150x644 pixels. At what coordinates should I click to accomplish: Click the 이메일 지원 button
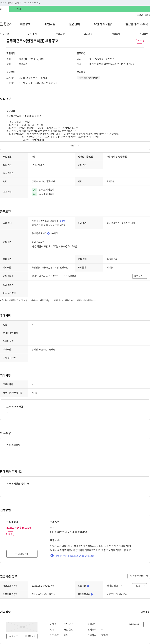click(22, 554)
